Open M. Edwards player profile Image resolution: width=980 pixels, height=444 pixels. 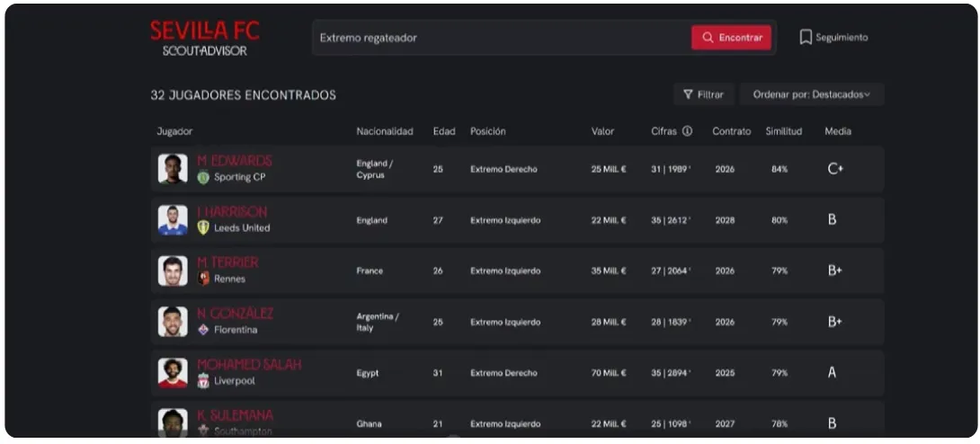click(235, 161)
